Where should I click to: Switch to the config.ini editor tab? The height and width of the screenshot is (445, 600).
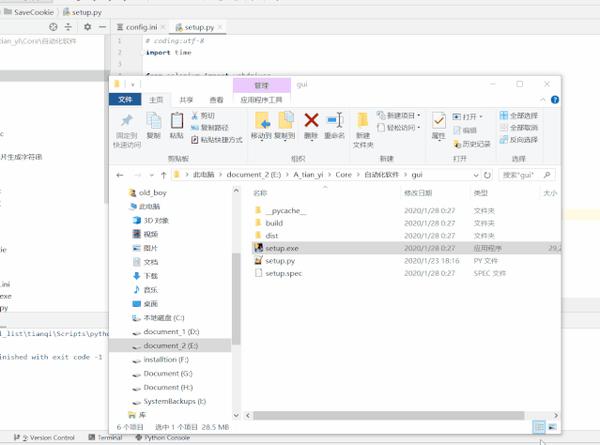(141, 27)
